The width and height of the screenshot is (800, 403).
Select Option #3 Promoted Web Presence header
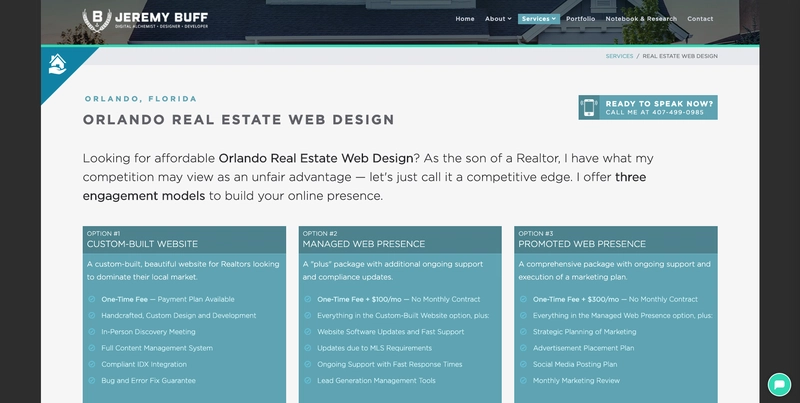(616, 240)
